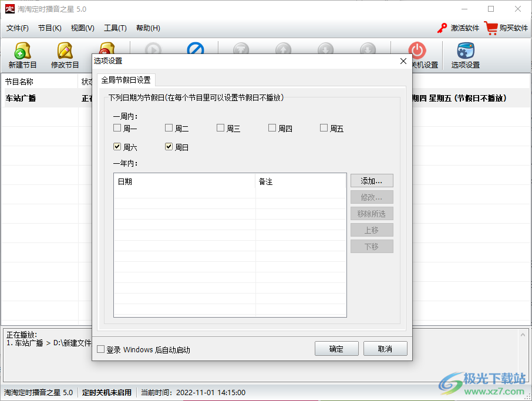Click the greyed move-to-bottom toolbar icon
This screenshot has height=401, width=532.
[368, 48]
